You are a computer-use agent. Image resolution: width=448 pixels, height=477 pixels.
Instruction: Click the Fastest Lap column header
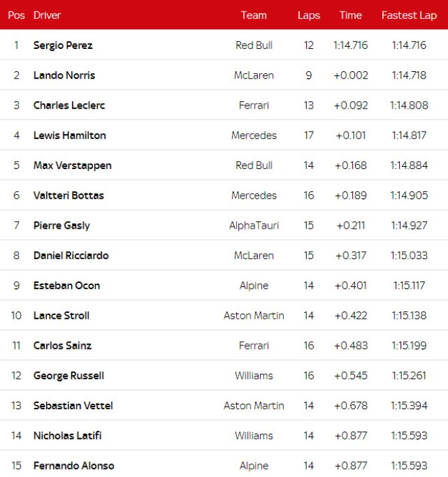pos(409,15)
